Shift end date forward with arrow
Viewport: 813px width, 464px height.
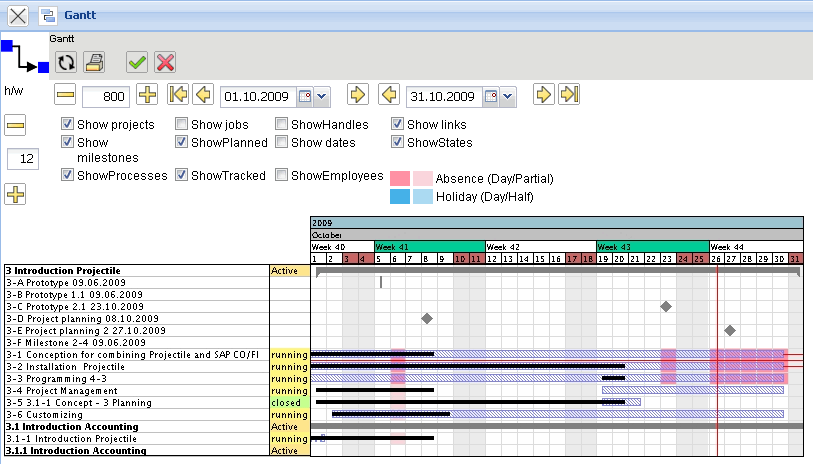543,95
